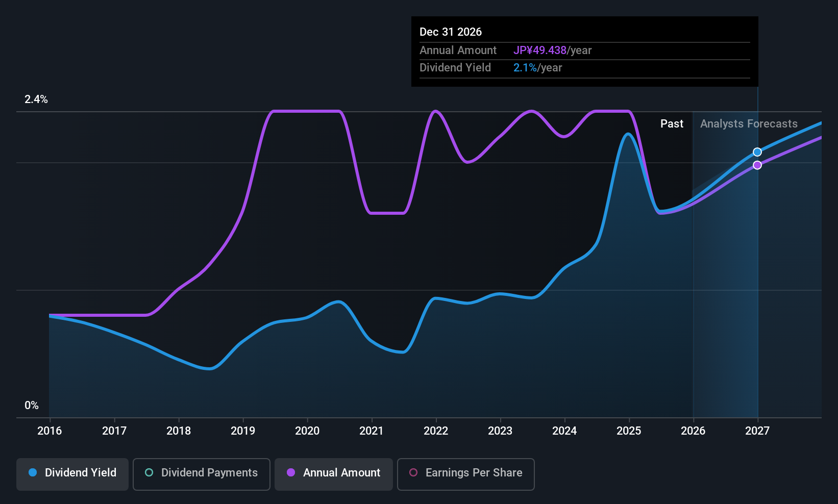Click the JP¥49.438 annual amount value
This screenshot has width=838, height=504.
(x=540, y=51)
